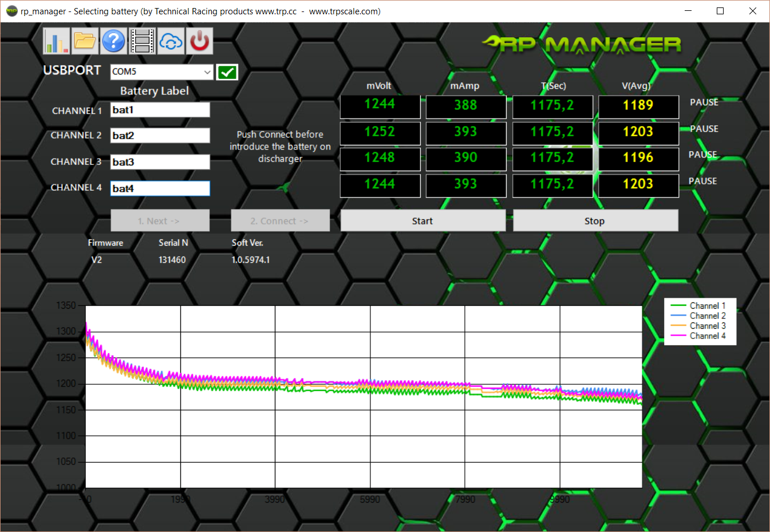Viewport: 770px width, 532px height.
Task: Maximize the rp_manager window
Action: point(720,11)
